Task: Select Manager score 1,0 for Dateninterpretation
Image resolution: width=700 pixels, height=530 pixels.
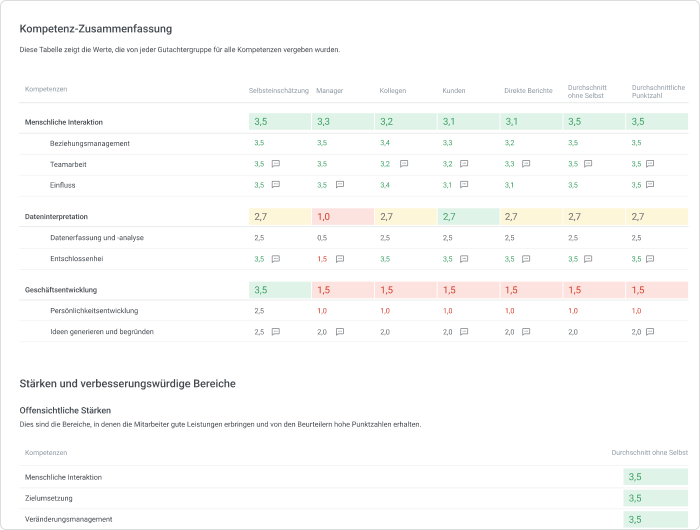Action: pyautogui.click(x=343, y=217)
